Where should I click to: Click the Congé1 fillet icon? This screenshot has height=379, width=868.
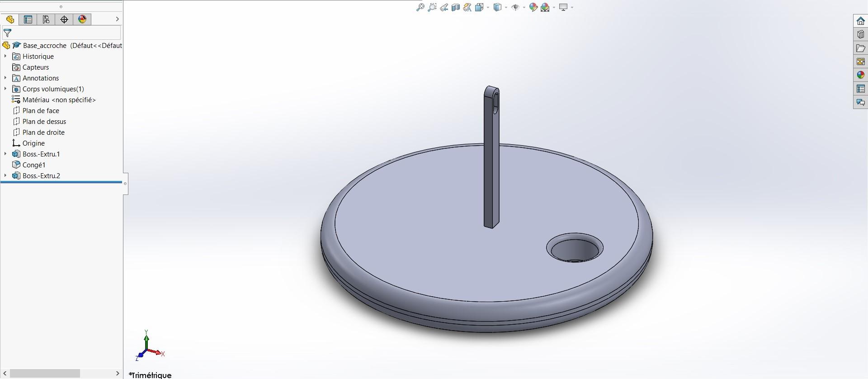point(16,165)
